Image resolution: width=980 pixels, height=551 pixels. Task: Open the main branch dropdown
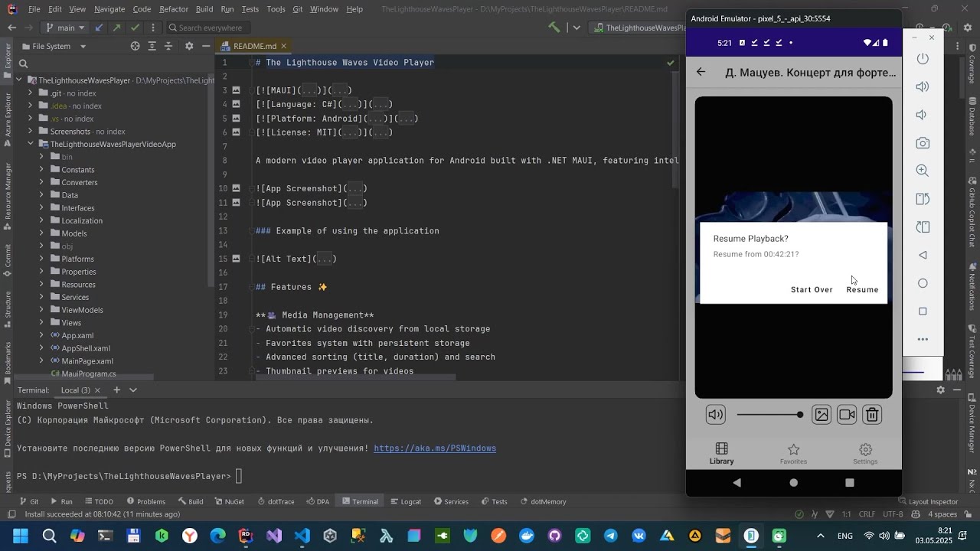click(66, 28)
